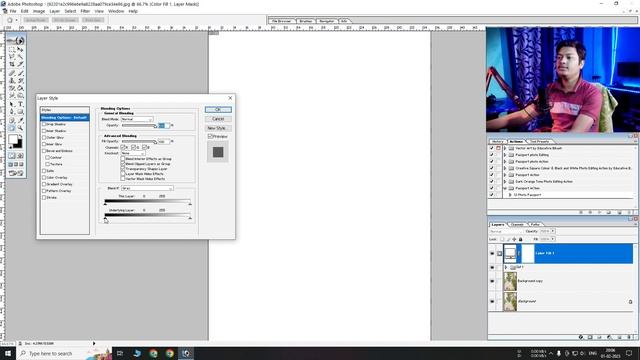Hide the Background copy layer eye

492,281
